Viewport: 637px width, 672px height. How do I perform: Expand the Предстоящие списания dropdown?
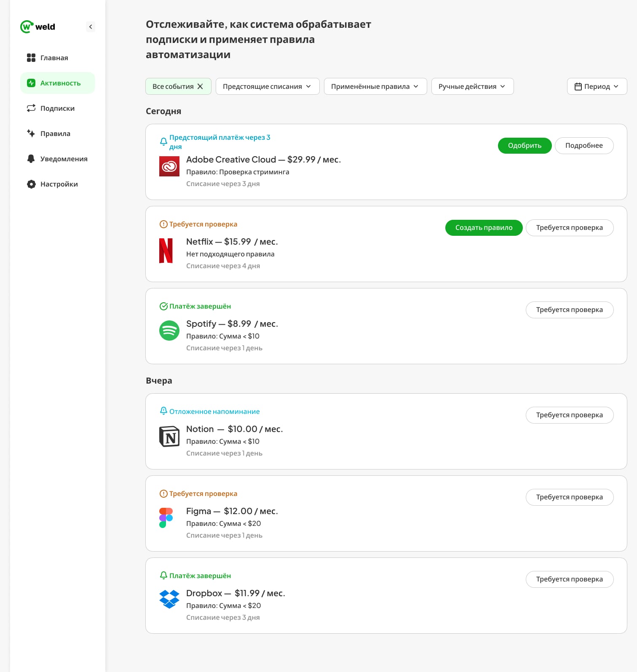click(268, 86)
